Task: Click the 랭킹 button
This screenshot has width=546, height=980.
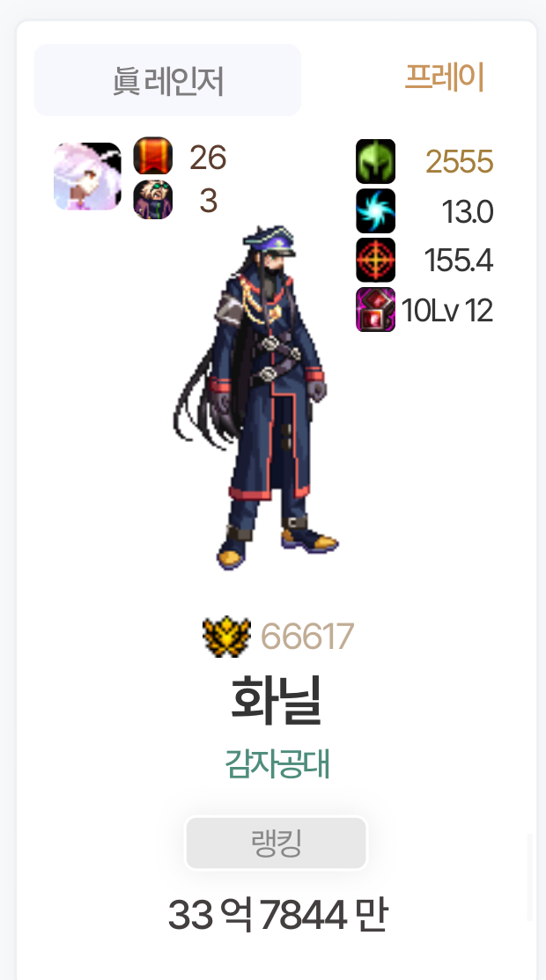Action: 276,844
